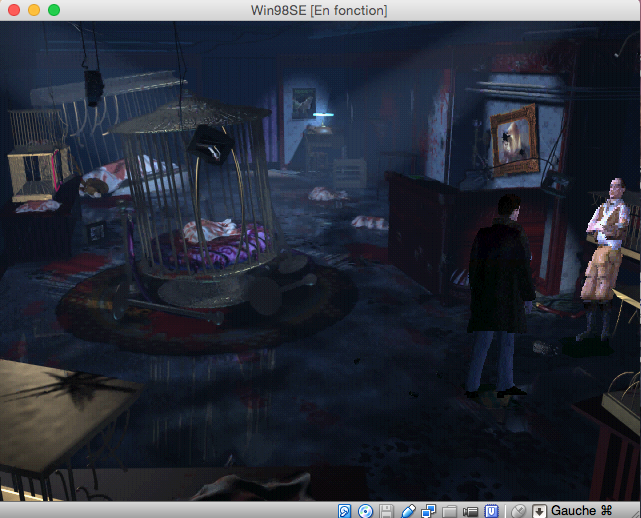Screen dimensions: 641x518
Task: Click the man leaning with crossed arms
Action: (603, 260)
